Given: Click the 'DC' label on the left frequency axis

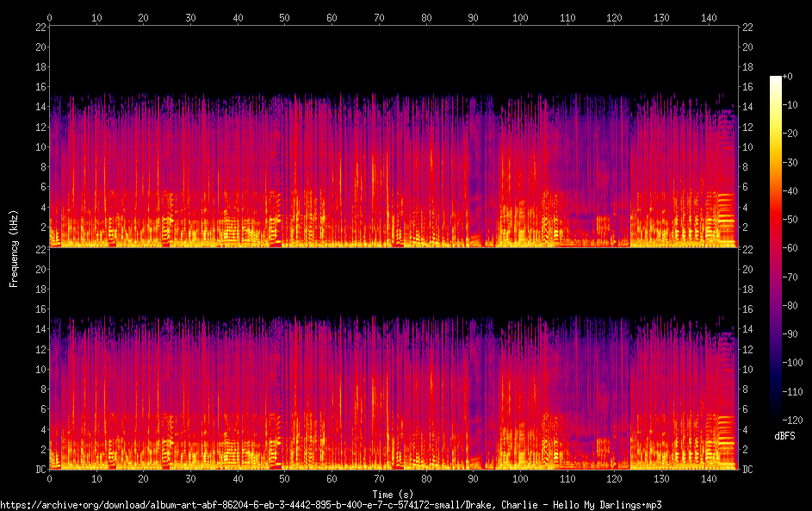Looking at the screenshot, I should [x=40, y=469].
